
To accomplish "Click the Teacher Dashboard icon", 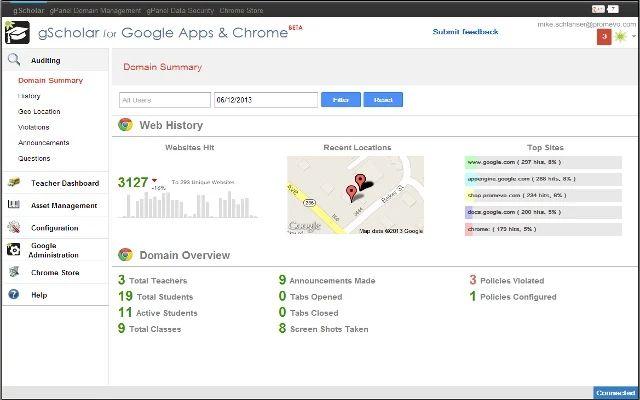I will [x=14, y=182].
